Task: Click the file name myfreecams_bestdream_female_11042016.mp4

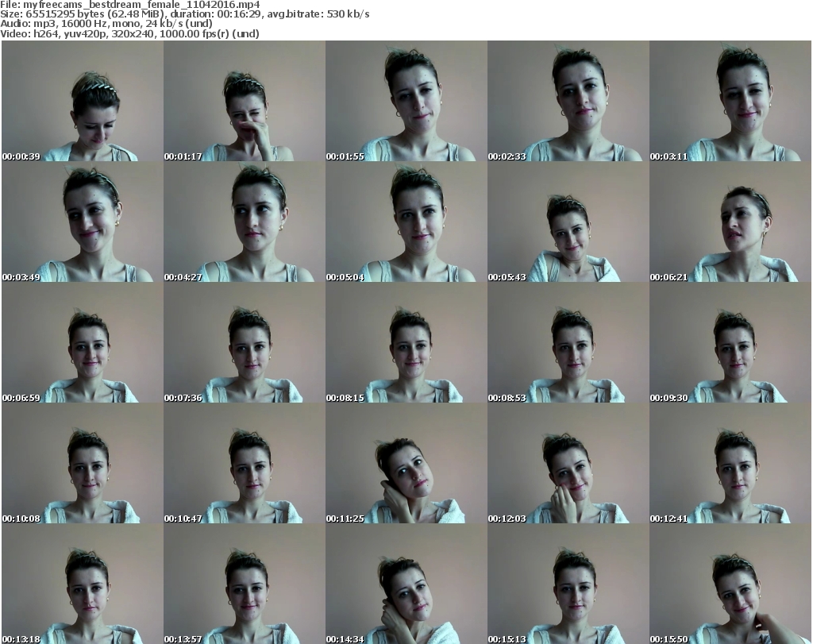Action: [x=141, y=5]
